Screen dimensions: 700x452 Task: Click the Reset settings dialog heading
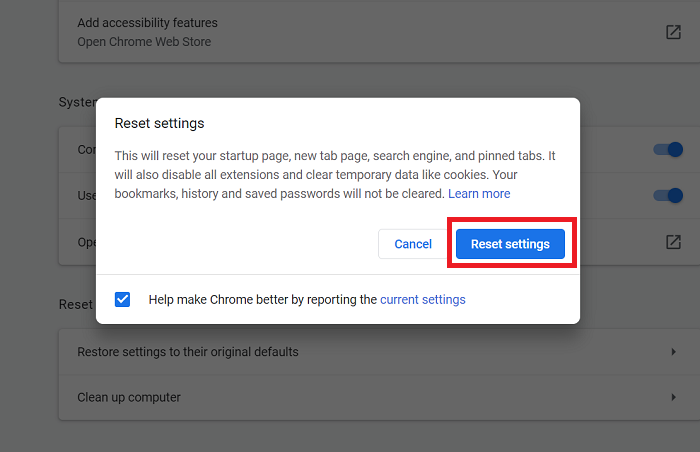(x=159, y=124)
